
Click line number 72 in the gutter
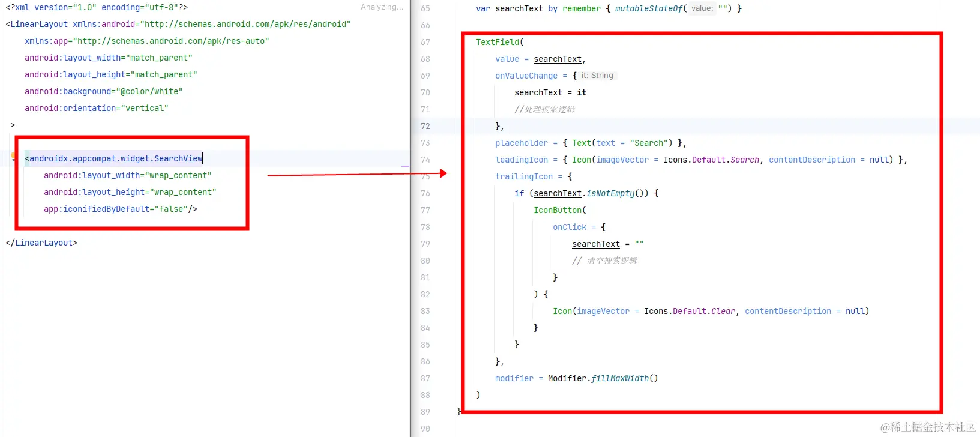pos(425,126)
